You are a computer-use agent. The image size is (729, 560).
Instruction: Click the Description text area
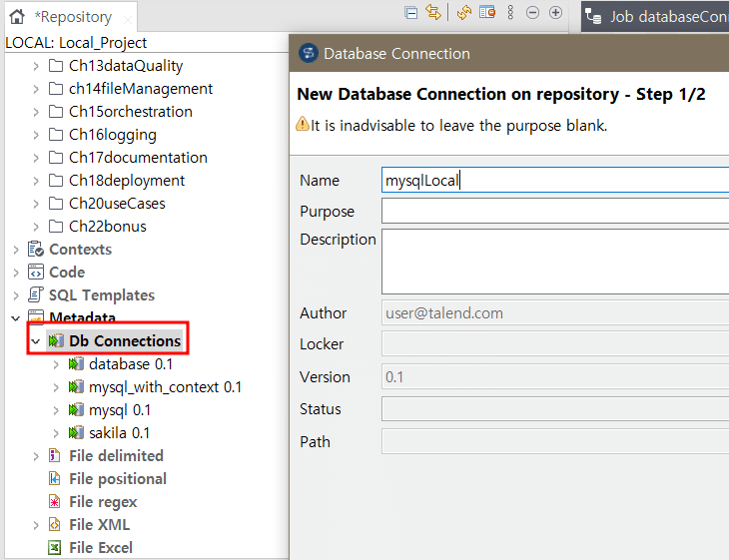click(555, 262)
